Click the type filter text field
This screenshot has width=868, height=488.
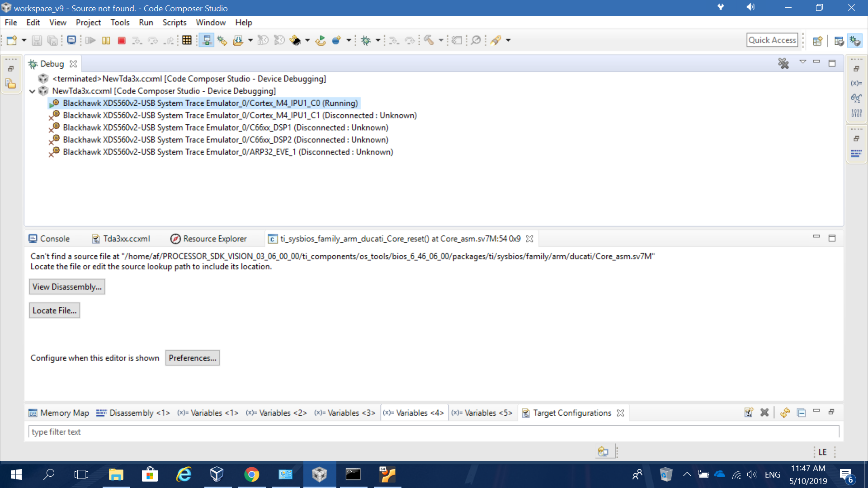pyautogui.click(x=434, y=432)
